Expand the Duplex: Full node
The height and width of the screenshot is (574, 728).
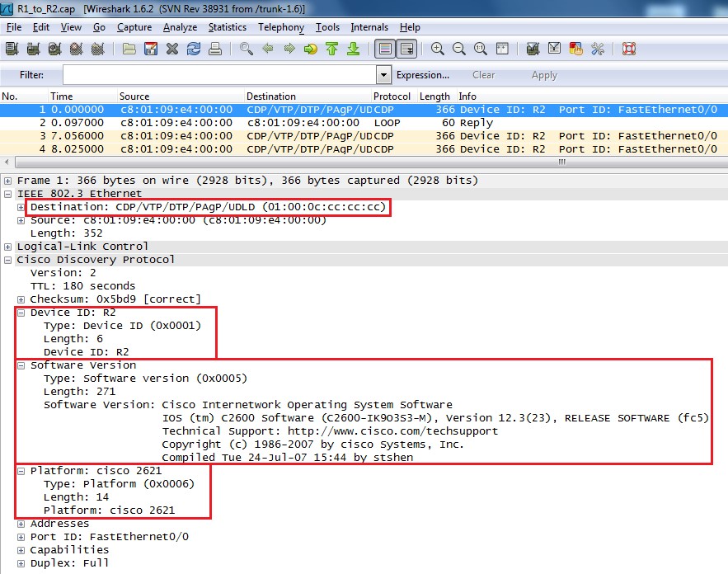tap(21, 563)
